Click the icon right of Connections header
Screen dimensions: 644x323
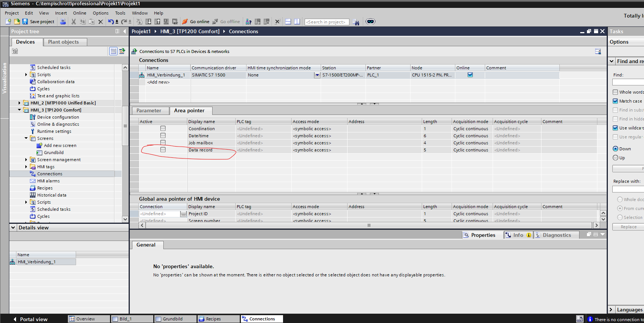coord(598,51)
